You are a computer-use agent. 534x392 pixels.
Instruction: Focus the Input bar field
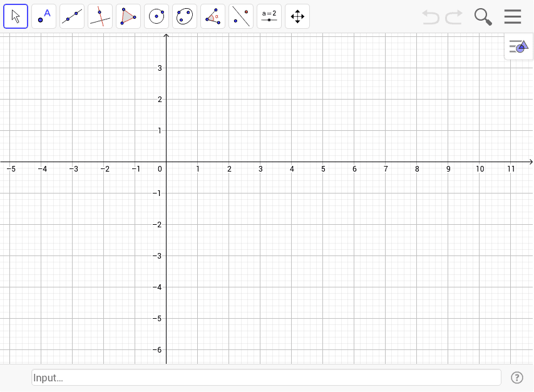[x=266, y=378]
